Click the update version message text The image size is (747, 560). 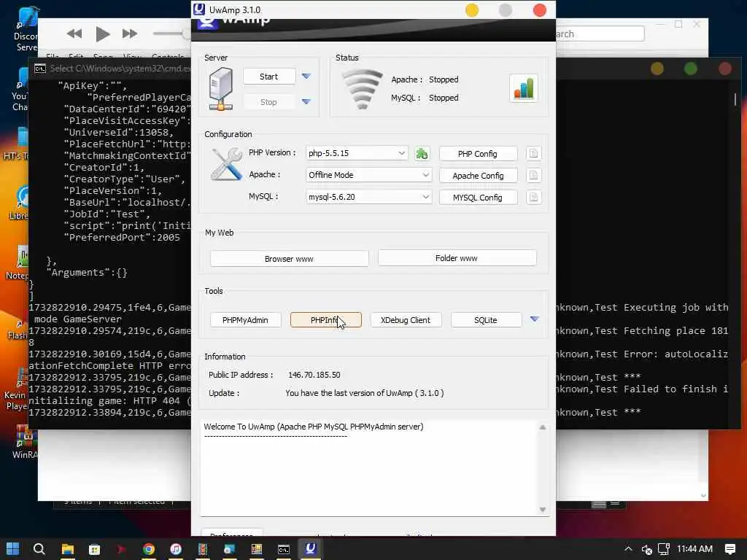(365, 393)
